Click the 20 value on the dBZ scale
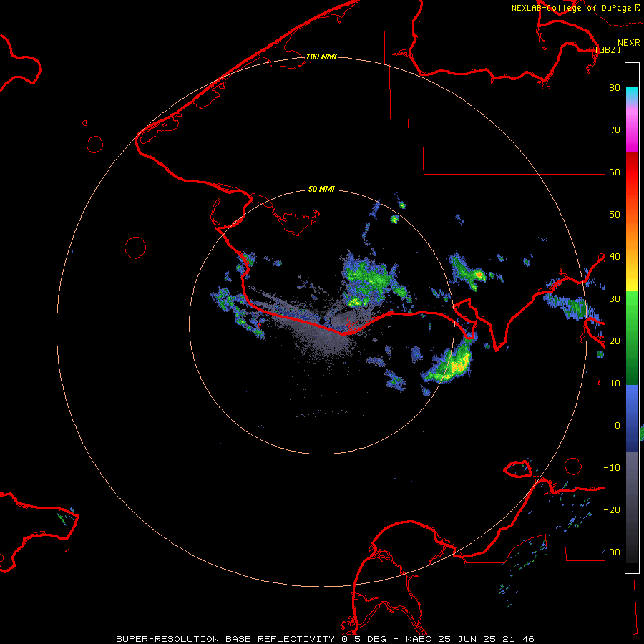Viewport: 644px width, 644px height. 615,341
